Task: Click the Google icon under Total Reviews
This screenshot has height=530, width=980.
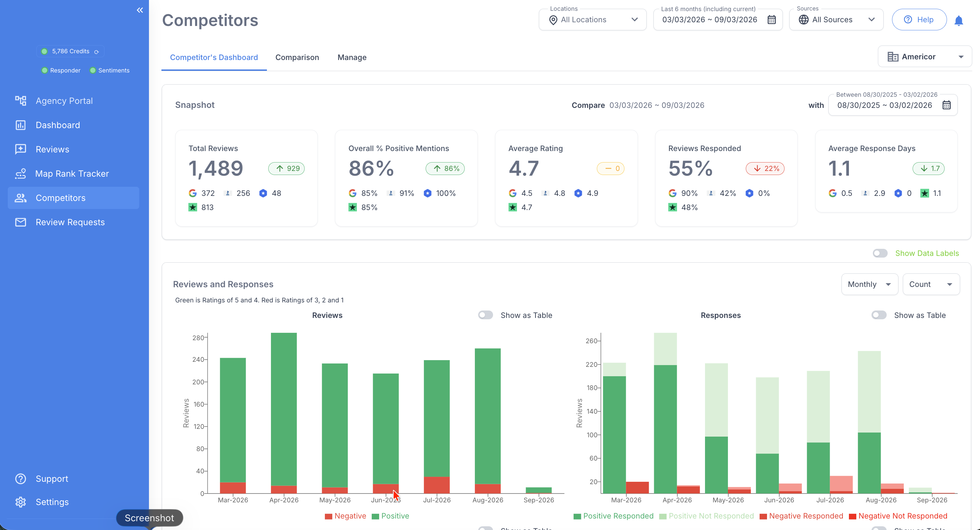Action: tap(193, 193)
